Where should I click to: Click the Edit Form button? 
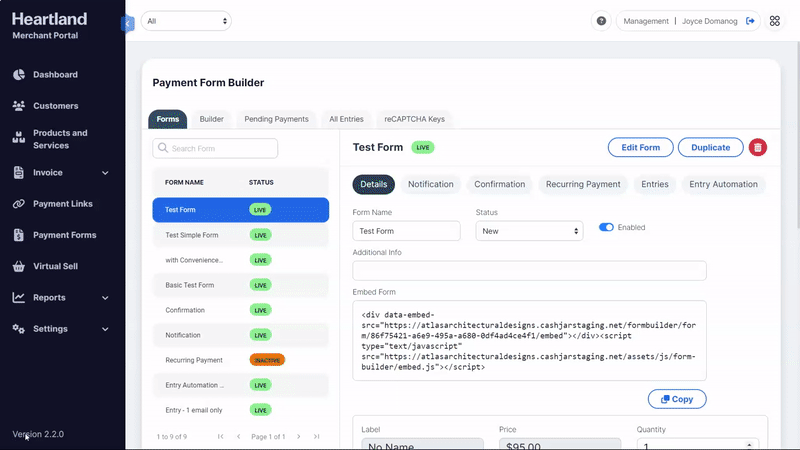tap(640, 147)
